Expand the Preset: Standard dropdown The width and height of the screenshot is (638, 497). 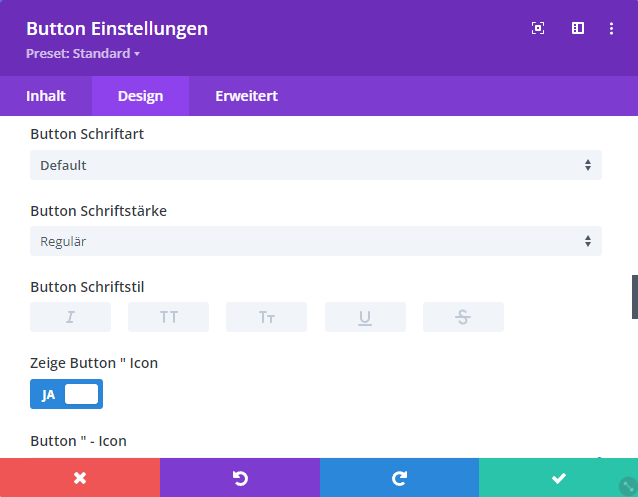[83, 53]
